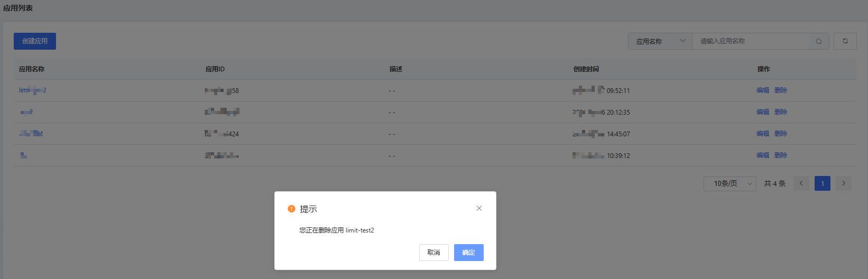Expand the 10条/页 page size selector

coord(730,183)
